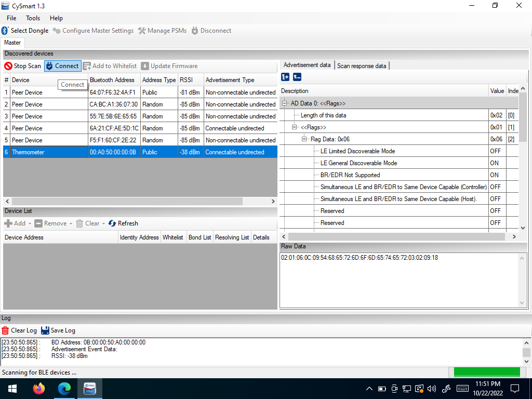Select the Thermometer device row
This screenshot has height=399, width=532.
140,152
